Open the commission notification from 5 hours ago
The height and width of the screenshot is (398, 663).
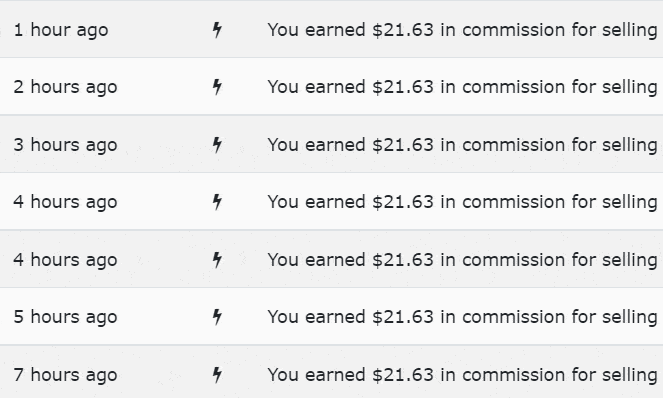(x=463, y=317)
